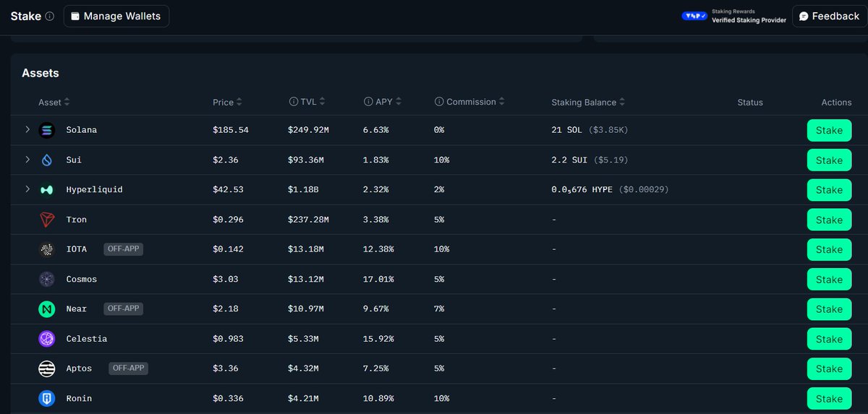The width and height of the screenshot is (868, 414).
Task: Stake Sui
Action: click(x=829, y=160)
